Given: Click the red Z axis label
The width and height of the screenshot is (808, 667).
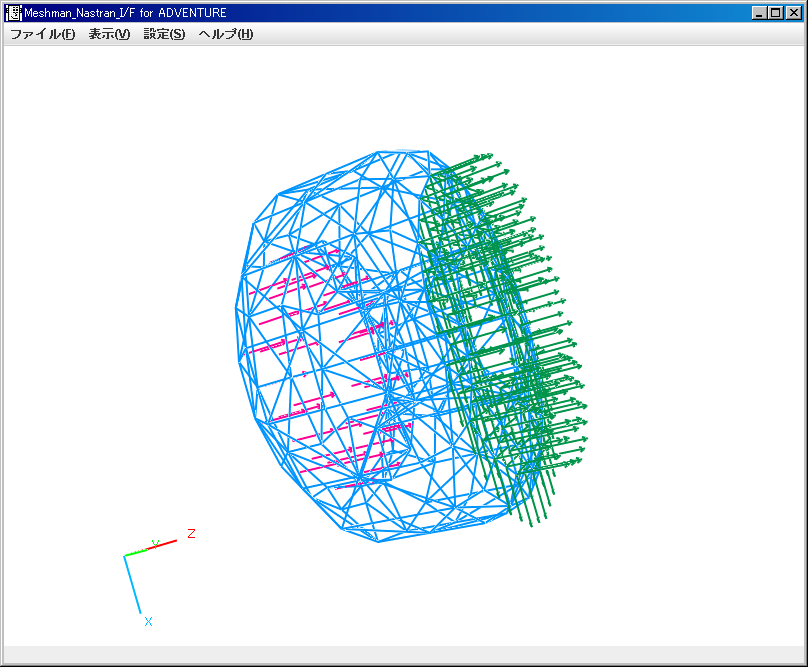Looking at the screenshot, I should coord(191,533).
